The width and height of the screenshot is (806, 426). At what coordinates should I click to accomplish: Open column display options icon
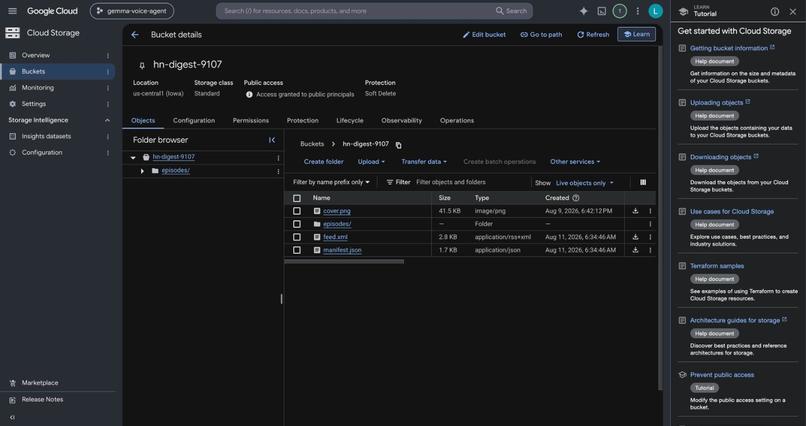pos(643,182)
